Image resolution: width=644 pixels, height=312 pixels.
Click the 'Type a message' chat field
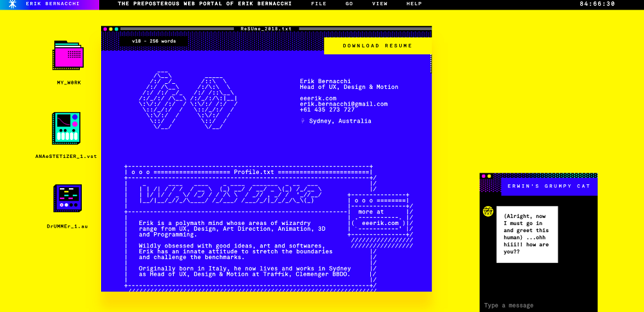click(x=538, y=305)
